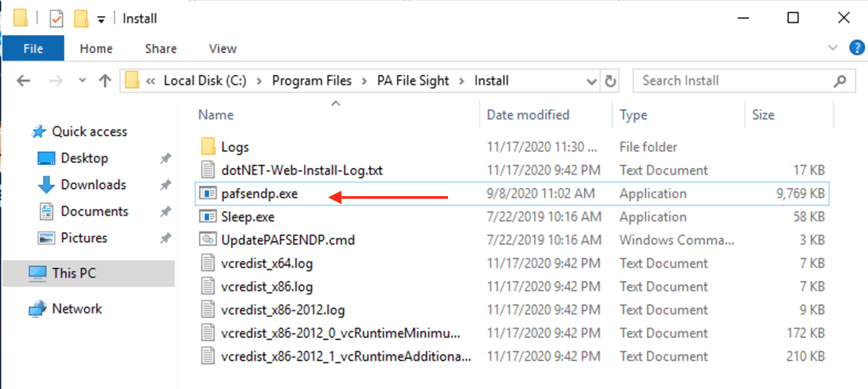Click the Search Install input field
Screen dimensions: 868x389
(732, 81)
